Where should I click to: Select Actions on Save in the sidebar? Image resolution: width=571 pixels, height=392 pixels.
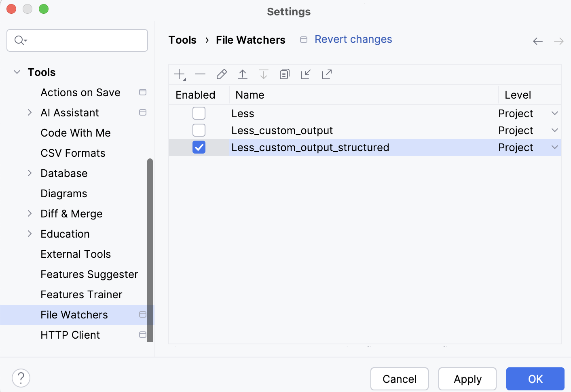[80, 93]
